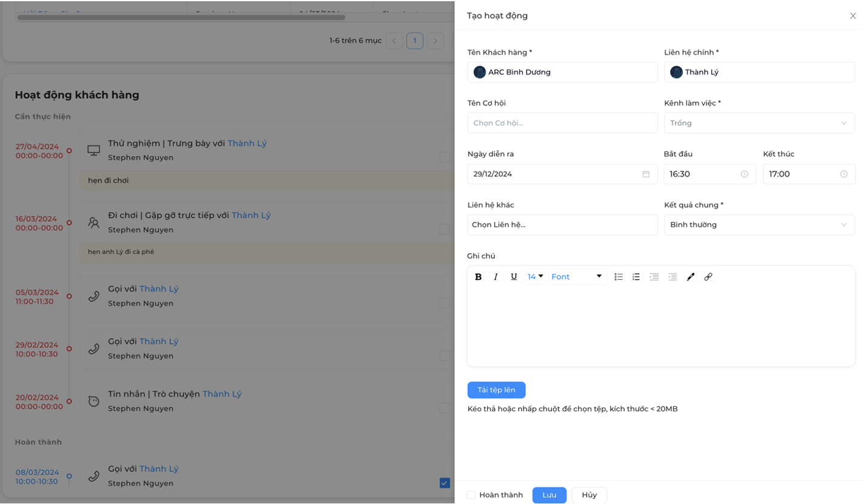
Task: Click the horizontal table scrollbar
Action: point(181,18)
